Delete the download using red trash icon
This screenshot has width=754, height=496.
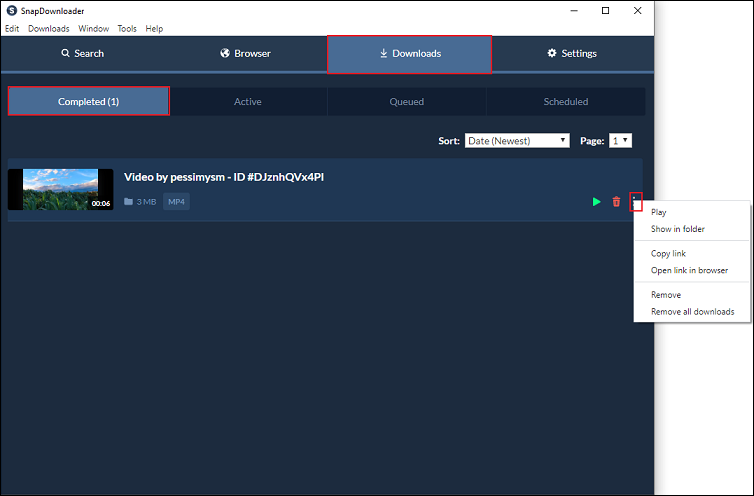616,202
